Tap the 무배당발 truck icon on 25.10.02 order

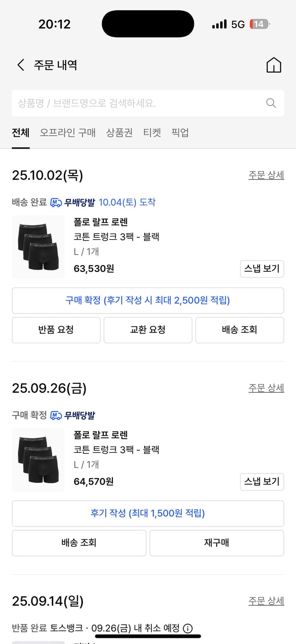56,202
